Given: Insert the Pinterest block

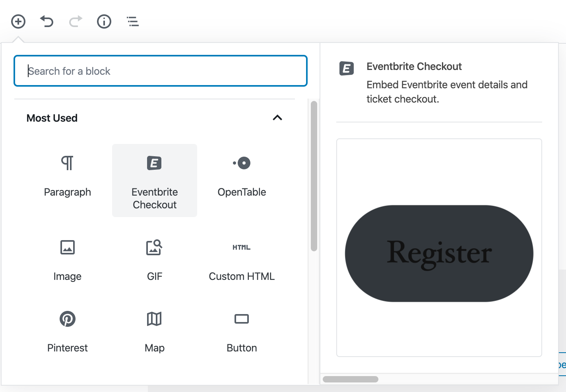Looking at the screenshot, I should coord(68,332).
